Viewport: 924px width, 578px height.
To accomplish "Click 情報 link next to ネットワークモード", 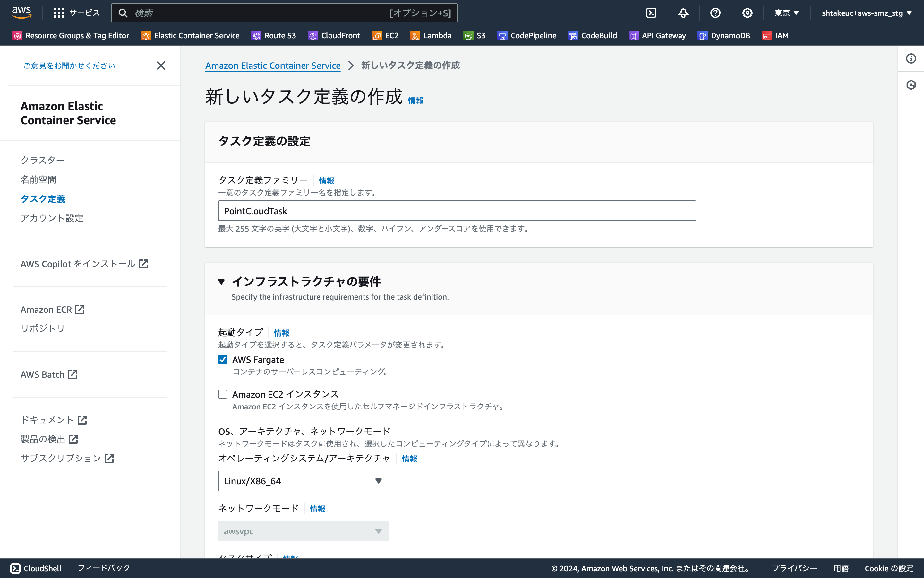I will [317, 509].
